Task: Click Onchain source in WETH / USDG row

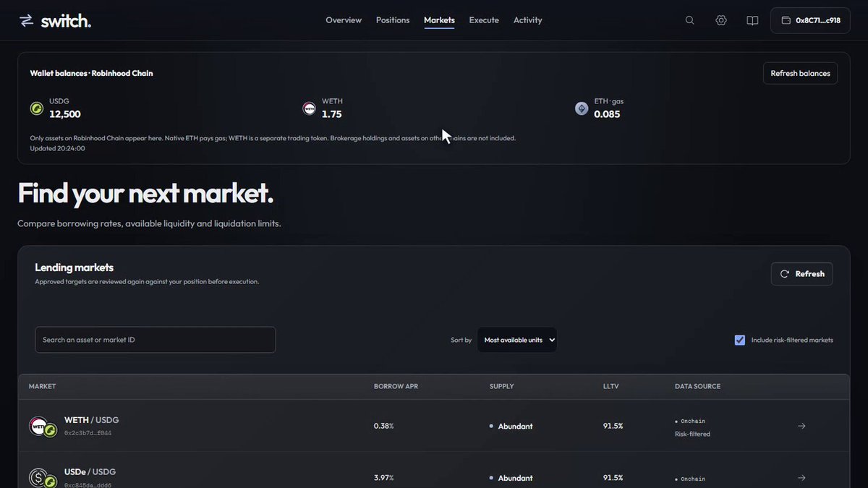Action: [690, 421]
